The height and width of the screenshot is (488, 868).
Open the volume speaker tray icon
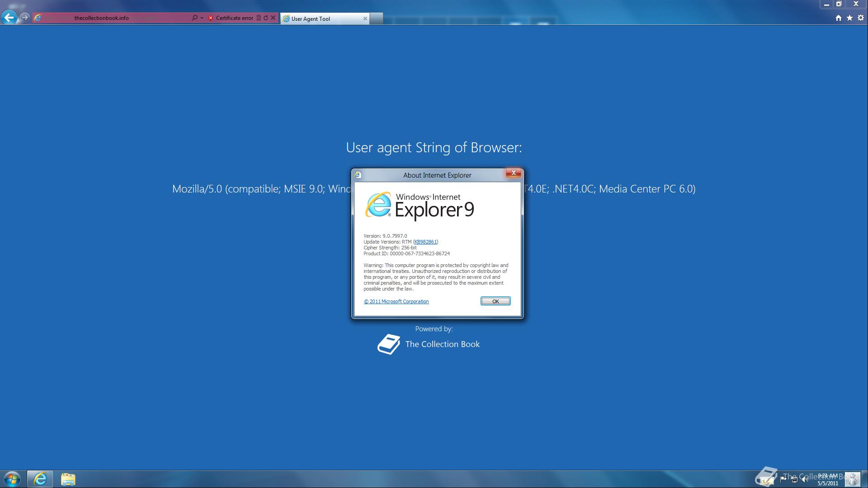click(805, 479)
